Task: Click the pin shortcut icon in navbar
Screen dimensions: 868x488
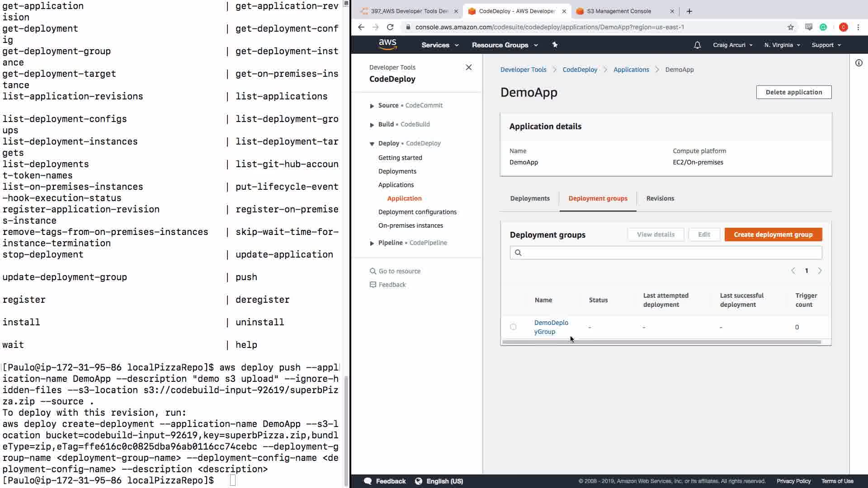Action: [x=555, y=45]
